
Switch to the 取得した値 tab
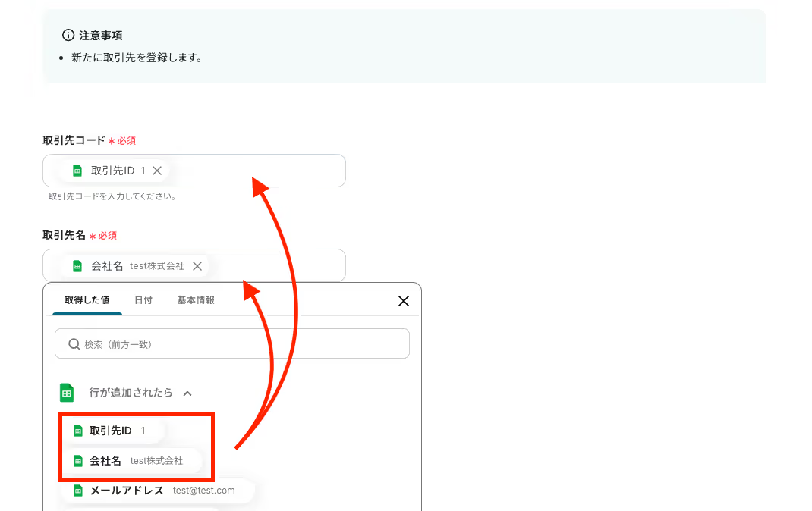point(87,300)
